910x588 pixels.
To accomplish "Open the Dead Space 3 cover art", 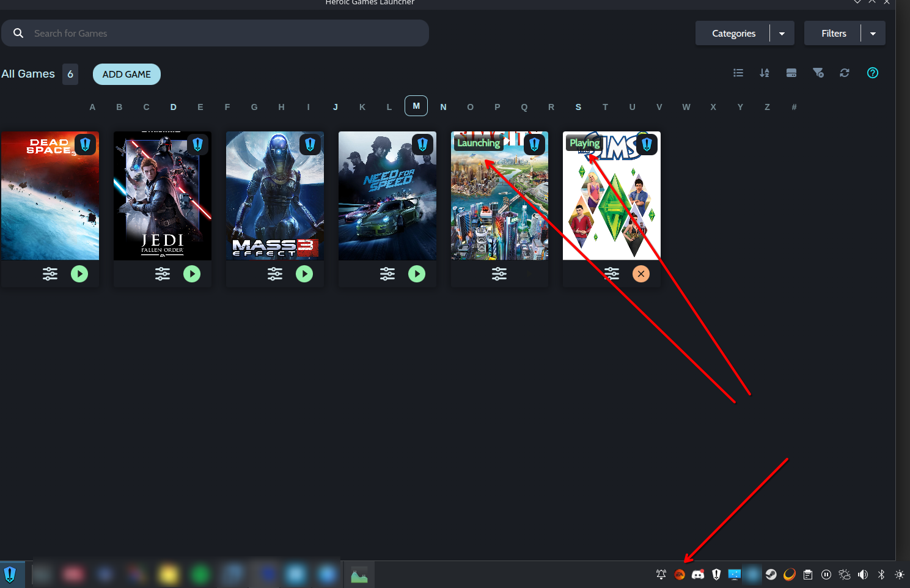I will [x=50, y=196].
